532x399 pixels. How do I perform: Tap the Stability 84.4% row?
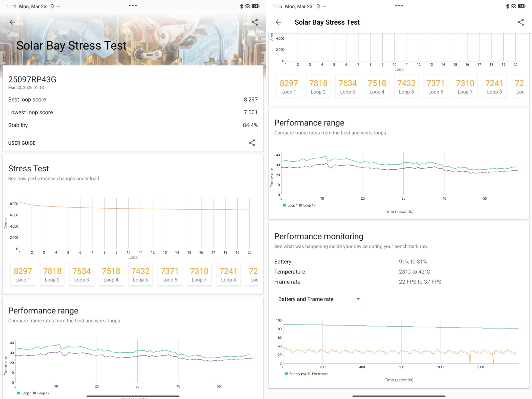133,125
